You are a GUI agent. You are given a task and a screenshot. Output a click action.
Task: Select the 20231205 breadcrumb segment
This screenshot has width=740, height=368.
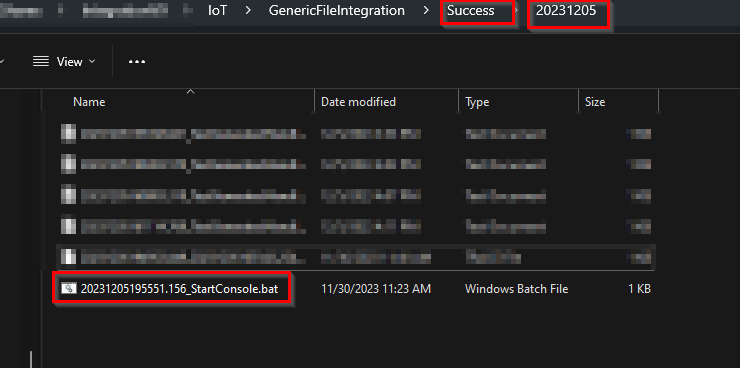tap(566, 10)
